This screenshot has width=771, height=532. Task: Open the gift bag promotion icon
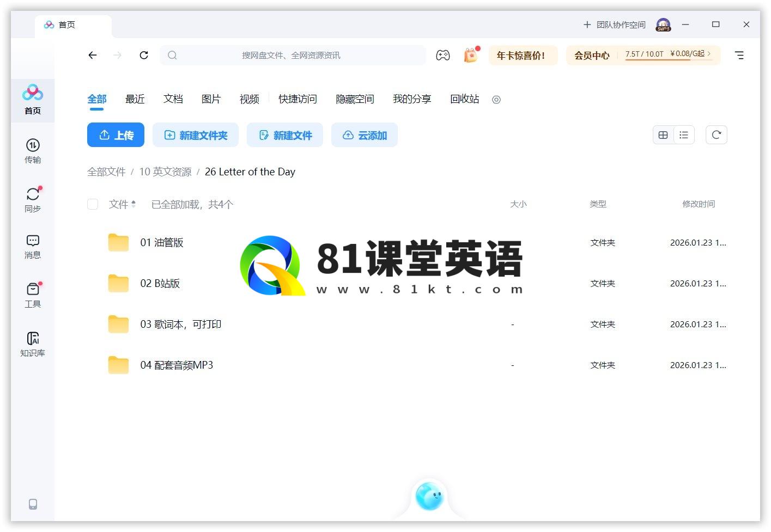(471, 55)
